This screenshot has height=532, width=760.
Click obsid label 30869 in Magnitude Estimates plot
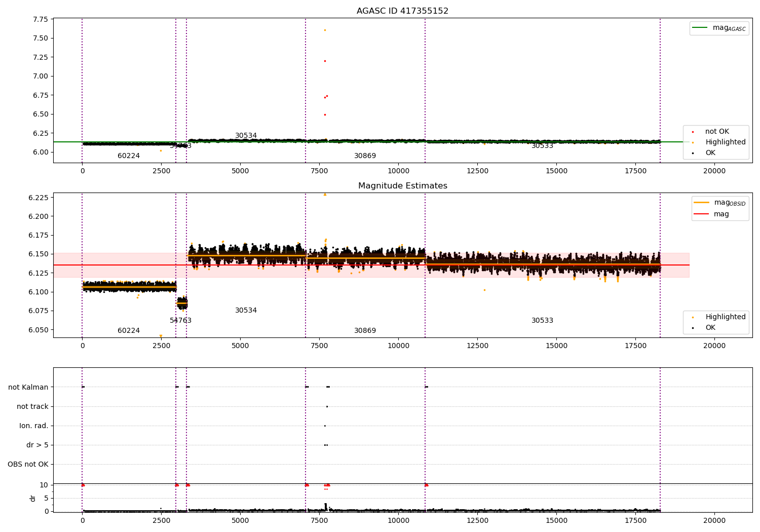365,331
